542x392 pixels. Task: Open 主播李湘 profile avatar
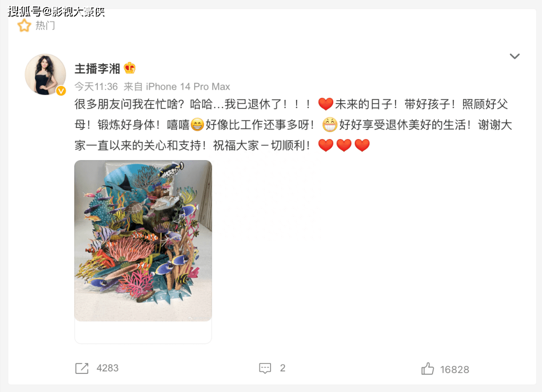pyautogui.click(x=45, y=74)
